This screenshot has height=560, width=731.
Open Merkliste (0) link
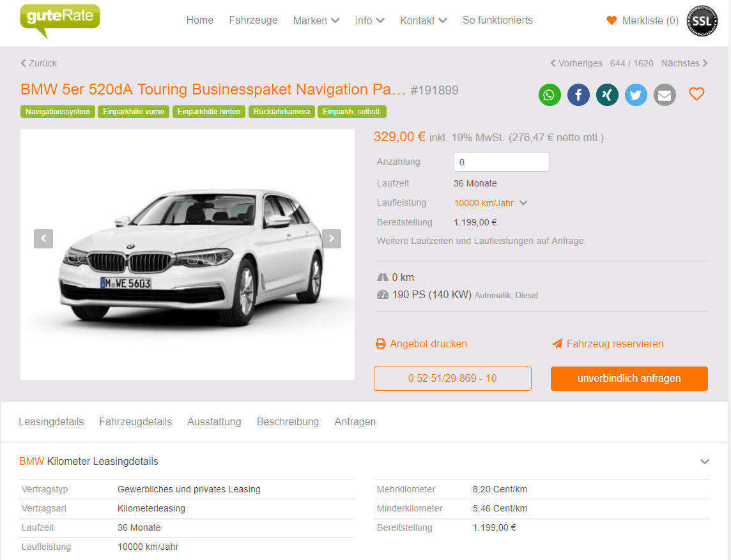[x=650, y=20]
